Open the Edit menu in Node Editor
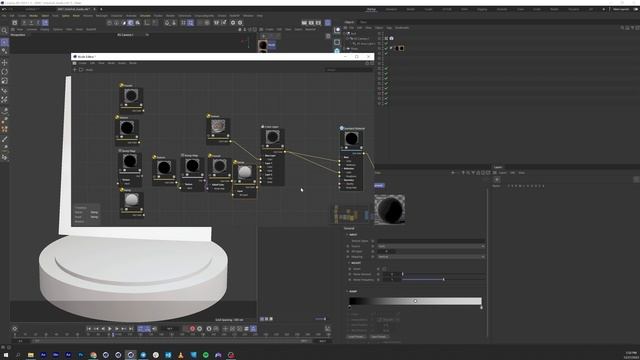 coord(92,63)
